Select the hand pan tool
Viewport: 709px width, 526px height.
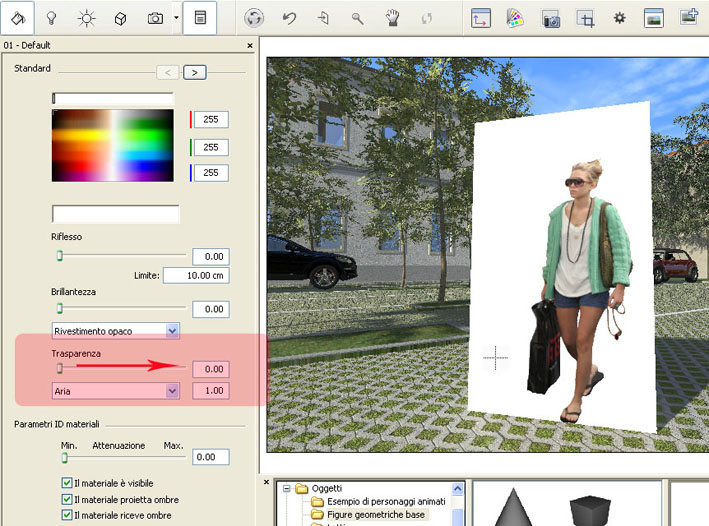coord(393,18)
